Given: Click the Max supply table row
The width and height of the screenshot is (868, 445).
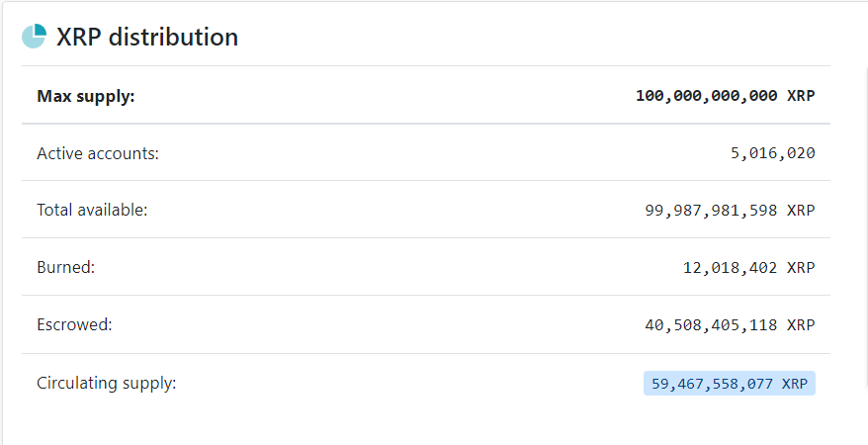Looking at the screenshot, I should [426, 95].
